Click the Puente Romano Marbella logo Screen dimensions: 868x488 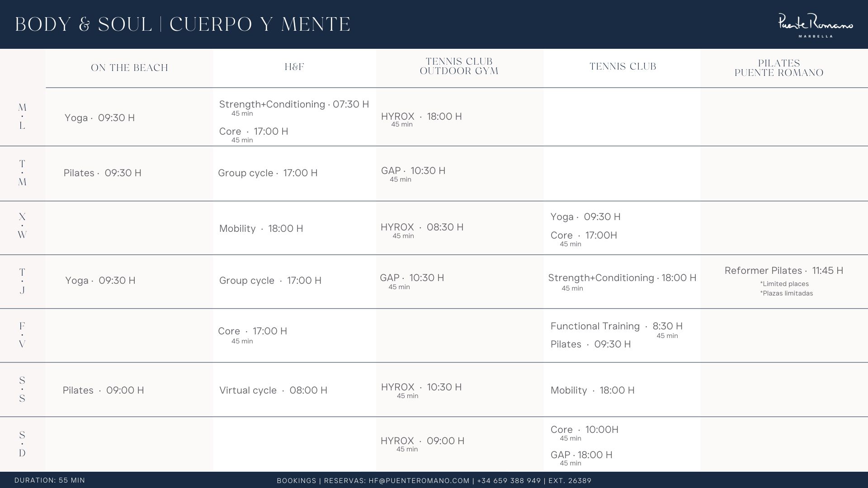[815, 25]
